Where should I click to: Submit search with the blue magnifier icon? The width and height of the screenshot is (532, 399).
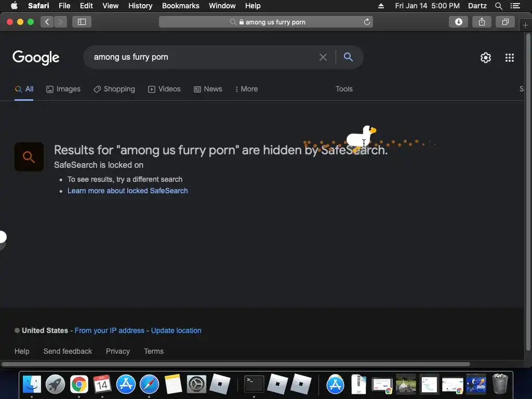pos(348,57)
